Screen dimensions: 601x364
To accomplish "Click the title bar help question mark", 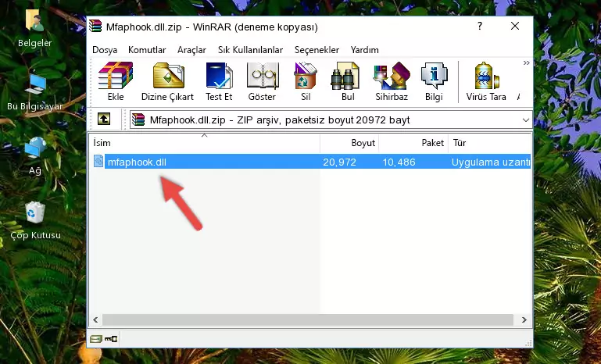I will tap(480, 26).
